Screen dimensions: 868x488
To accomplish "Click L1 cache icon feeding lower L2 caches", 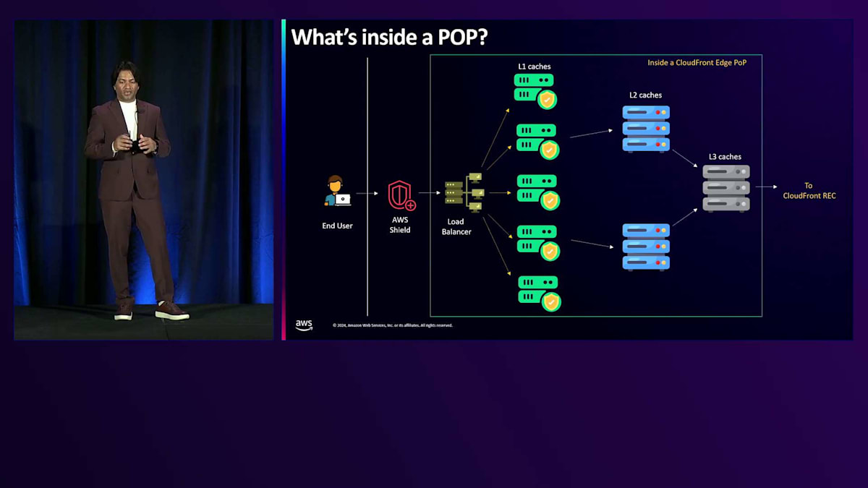I will coord(538,242).
